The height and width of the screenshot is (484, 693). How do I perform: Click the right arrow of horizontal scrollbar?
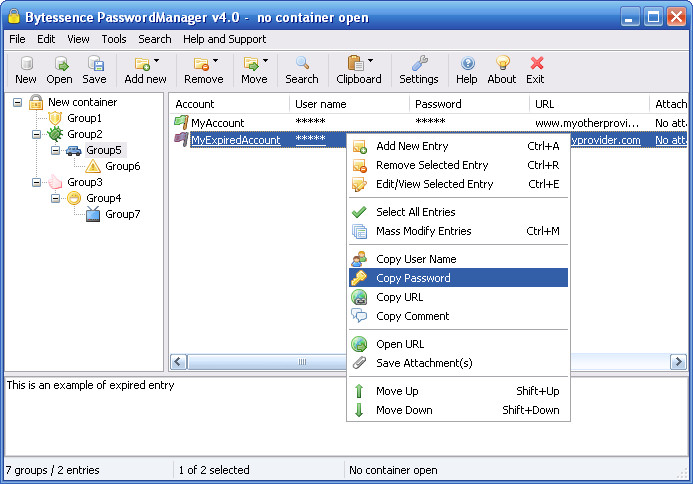(678, 362)
